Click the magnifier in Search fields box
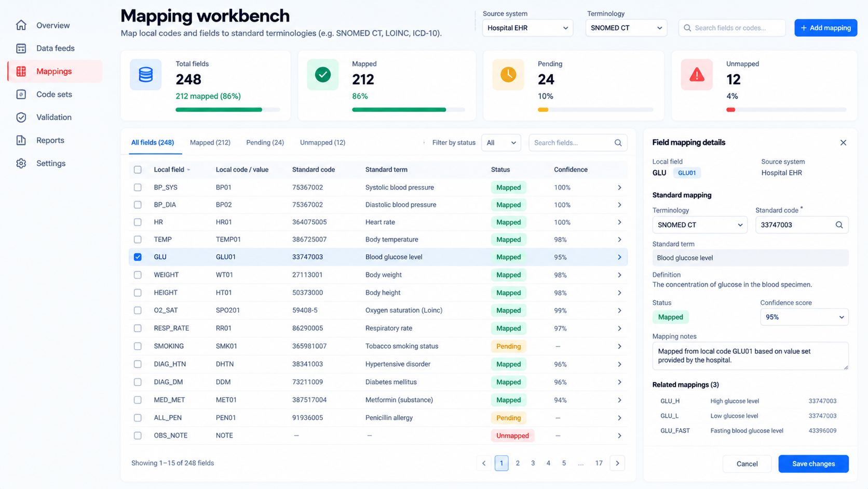 (618, 143)
